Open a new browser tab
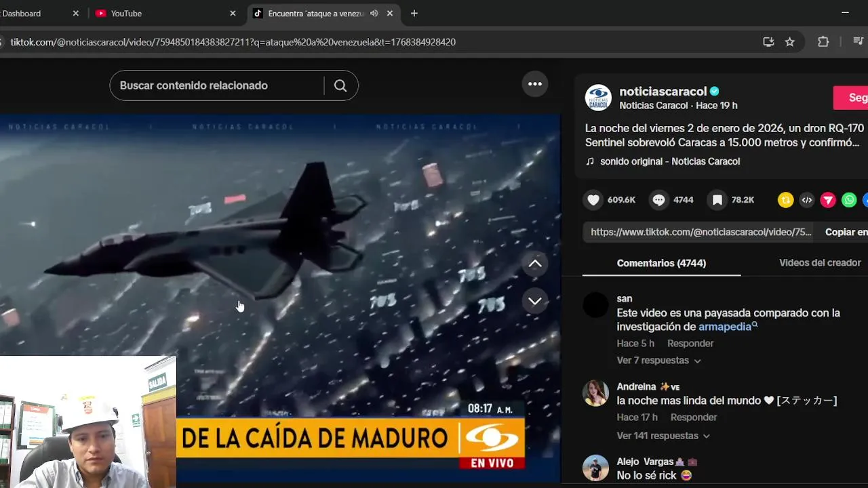 coord(414,14)
